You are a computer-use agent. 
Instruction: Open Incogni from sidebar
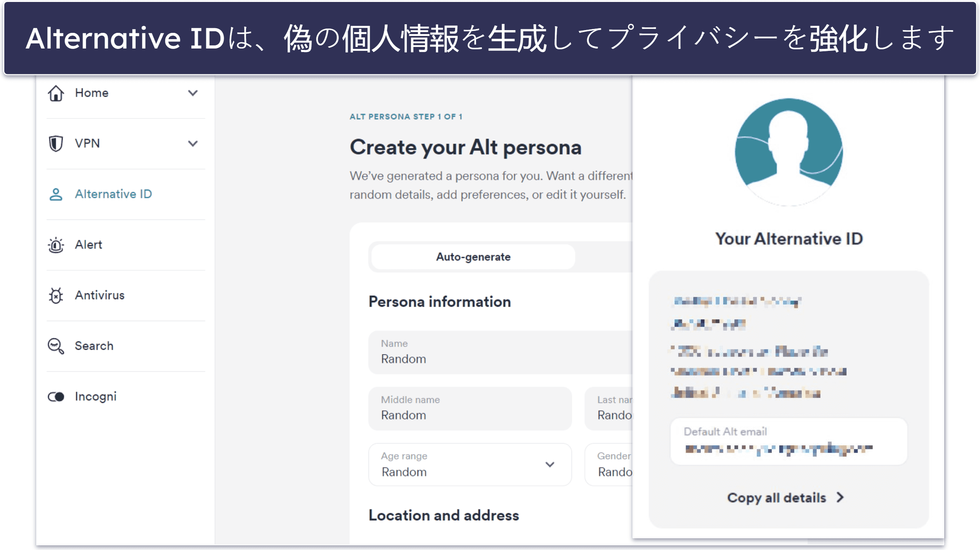pos(96,397)
